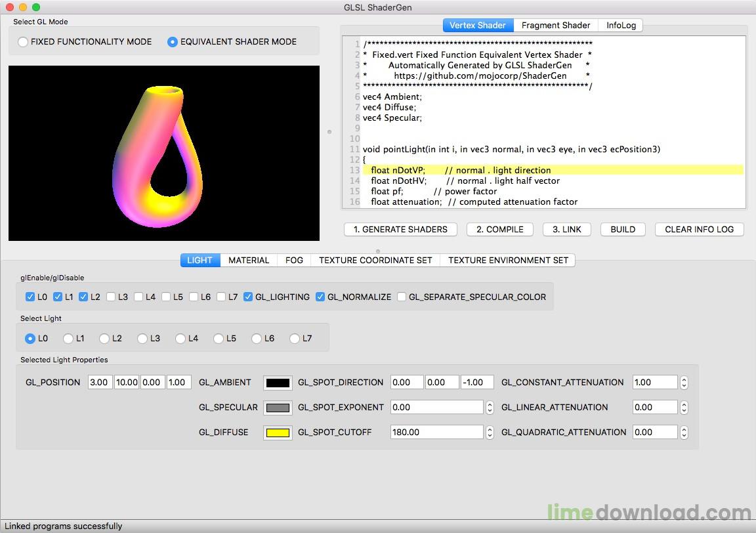Adjust the GL_QUADRATIC_ATTENUATION stepper arrows

click(x=684, y=433)
